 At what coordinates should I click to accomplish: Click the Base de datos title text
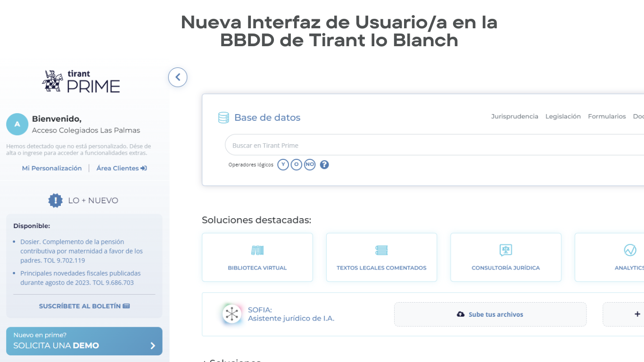tap(267, 118)
